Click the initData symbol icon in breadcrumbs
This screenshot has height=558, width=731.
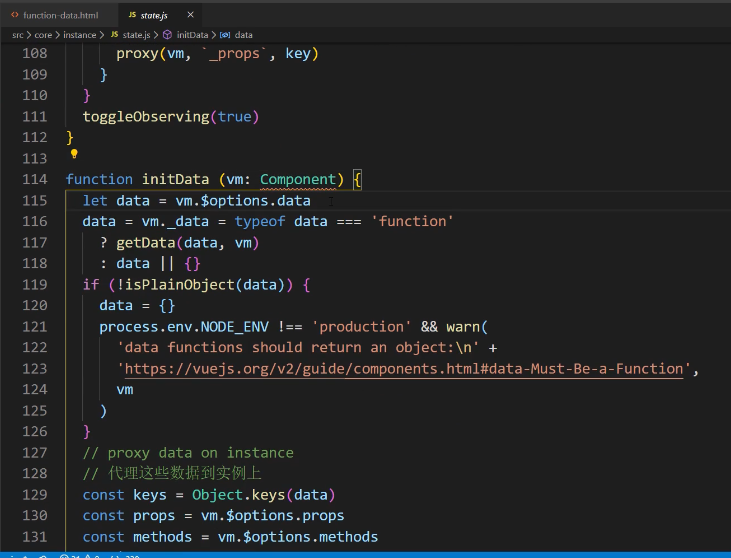coord(167,35)
